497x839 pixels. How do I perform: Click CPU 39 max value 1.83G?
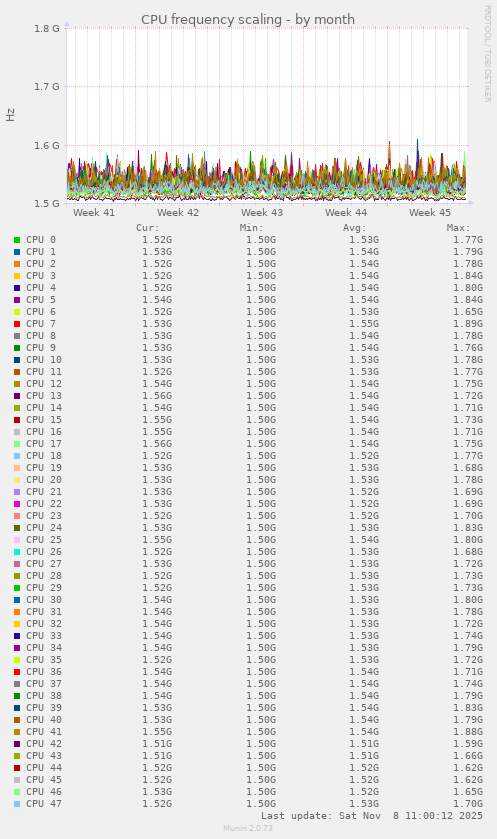pyautogui.click(x=468, y=707)
